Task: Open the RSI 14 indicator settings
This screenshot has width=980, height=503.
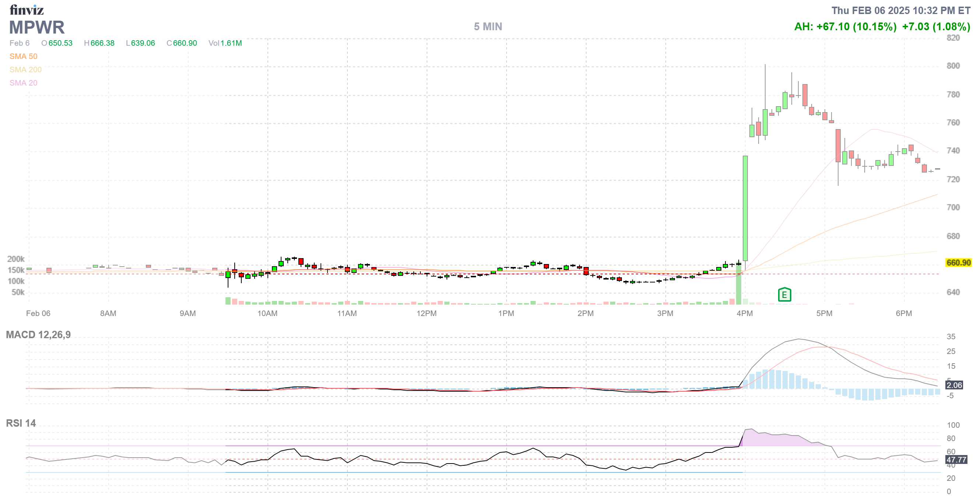Action: [21, 423]
